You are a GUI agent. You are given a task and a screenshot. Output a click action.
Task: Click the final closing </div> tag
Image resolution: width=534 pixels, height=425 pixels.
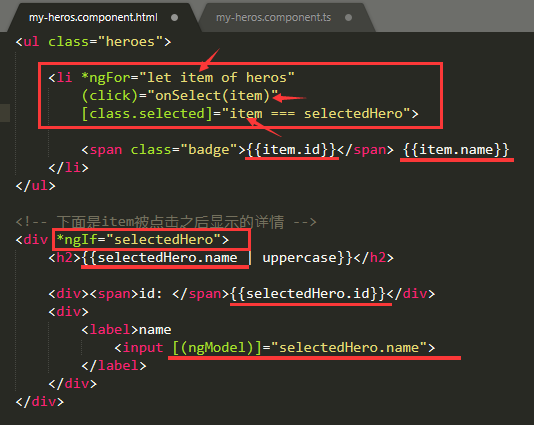[x=40, y=402]
